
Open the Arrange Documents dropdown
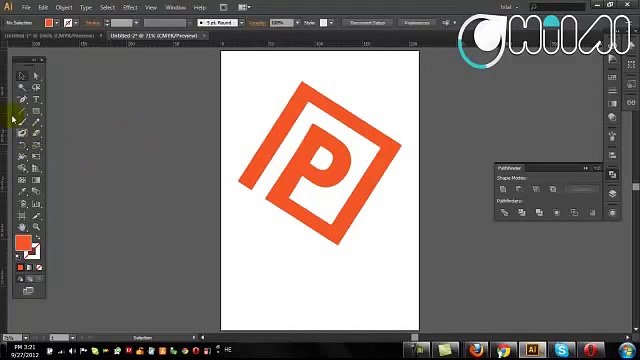pyautogui.click(x=244, y=7)
